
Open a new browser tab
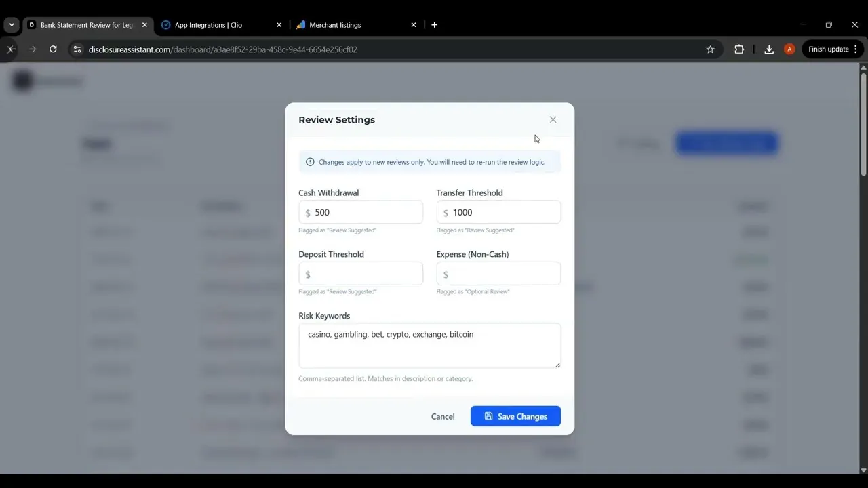pos(434,25)
